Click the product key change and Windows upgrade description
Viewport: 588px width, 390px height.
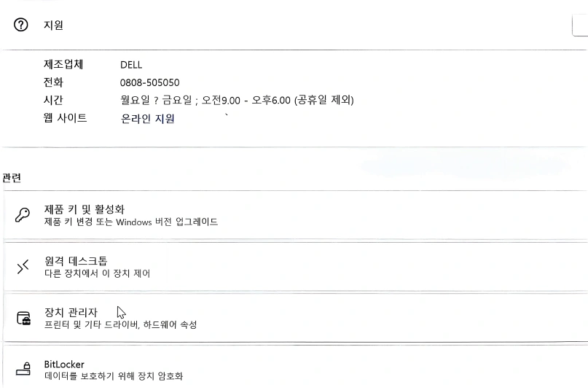click(x=131, y=222)
